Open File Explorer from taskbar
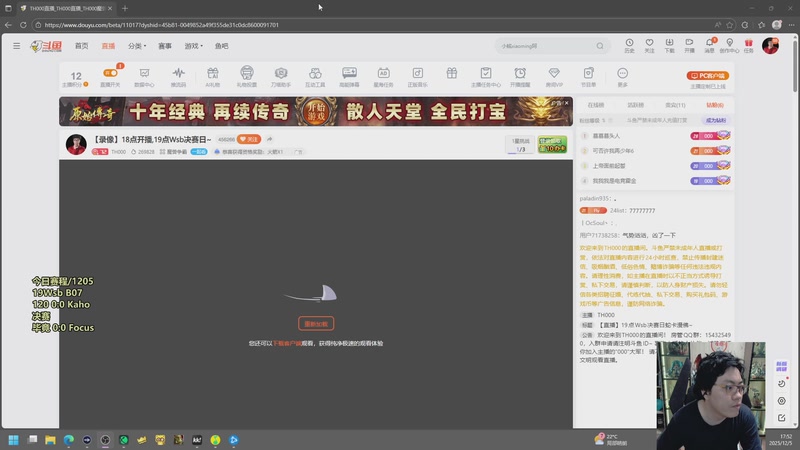 [x=50, y=440]
